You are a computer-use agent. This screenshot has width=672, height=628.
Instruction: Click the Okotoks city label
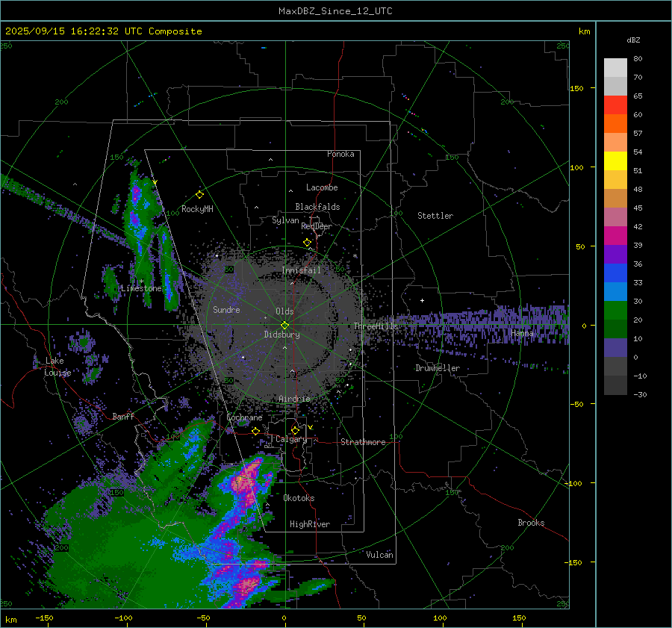pos(299,498)
